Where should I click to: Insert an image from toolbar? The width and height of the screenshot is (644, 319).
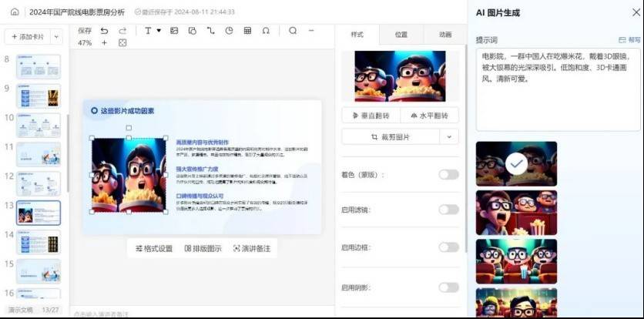(x=174, y=31)
